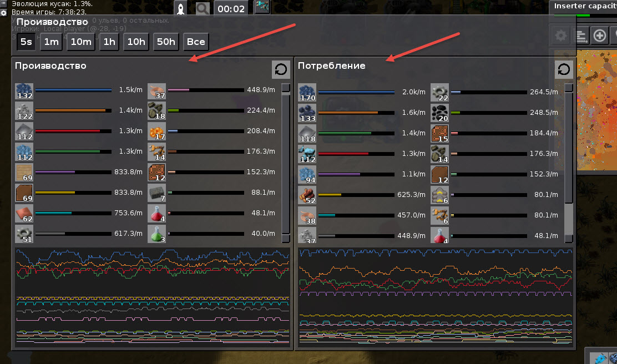Click the circuit board icon in Производство
The height and width of the screenshot is (364, 617).
click(156, 173)
